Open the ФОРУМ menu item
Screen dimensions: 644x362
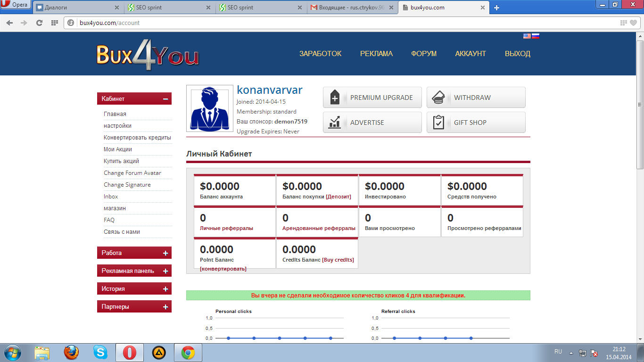[424, 54]
